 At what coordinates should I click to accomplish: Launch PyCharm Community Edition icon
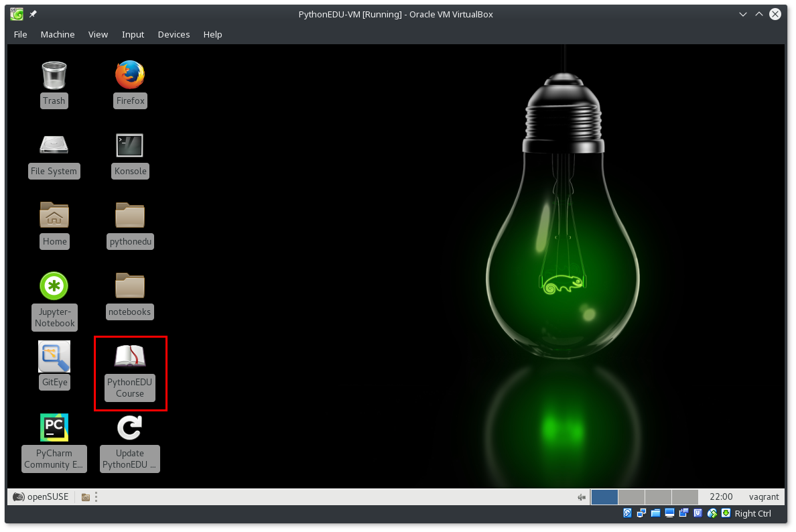(54, 427)
